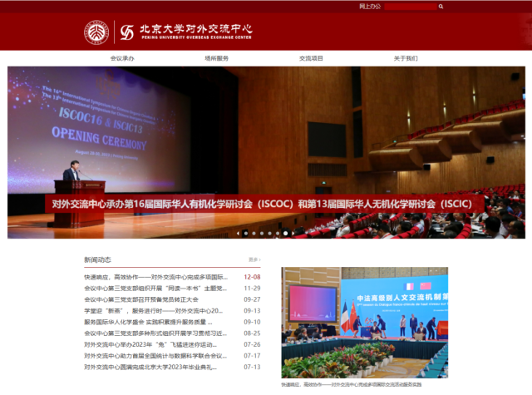Open the 07-17 news 全国统计与数据科学联合会议

pos(155,356)
